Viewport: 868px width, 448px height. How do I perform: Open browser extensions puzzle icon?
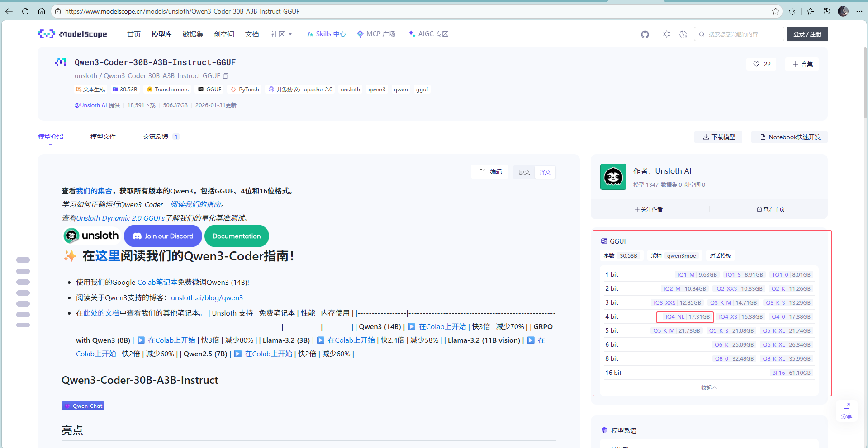pyautogui.click(x=792, y=11)
